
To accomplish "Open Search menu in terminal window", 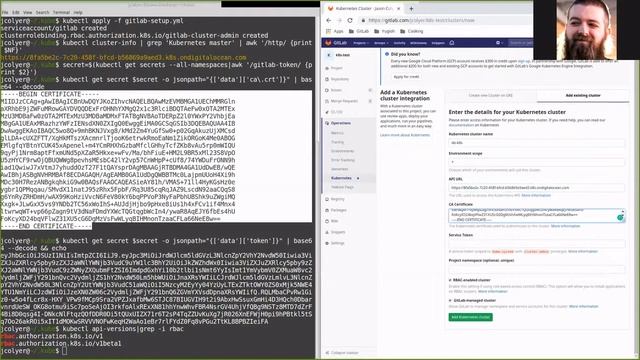I will pos(42,13).
